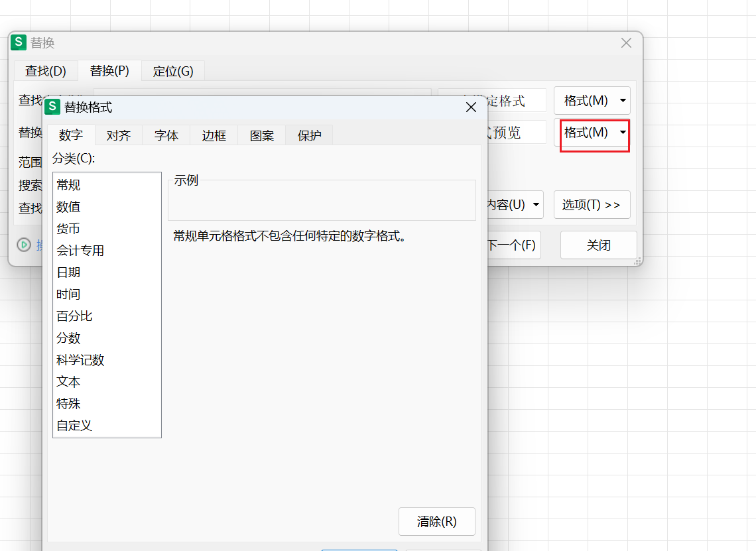Expand the red-highlighted 格式(M) dropdown arrow

(623, 133)
